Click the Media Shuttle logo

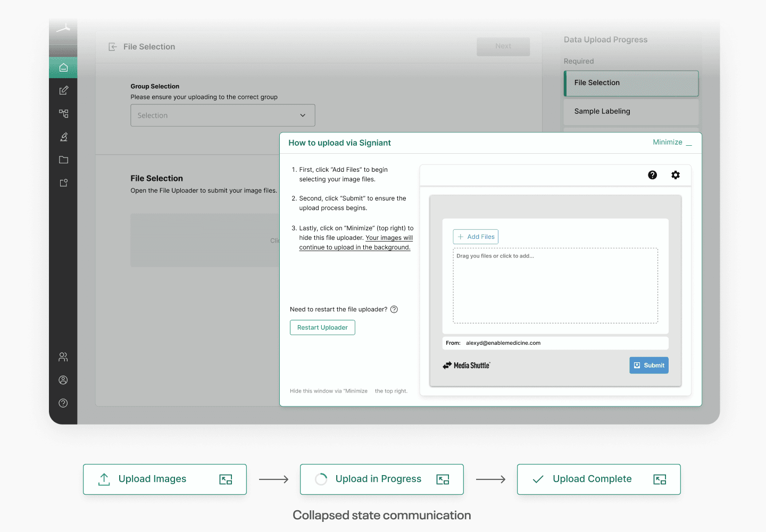pos(467,365)
